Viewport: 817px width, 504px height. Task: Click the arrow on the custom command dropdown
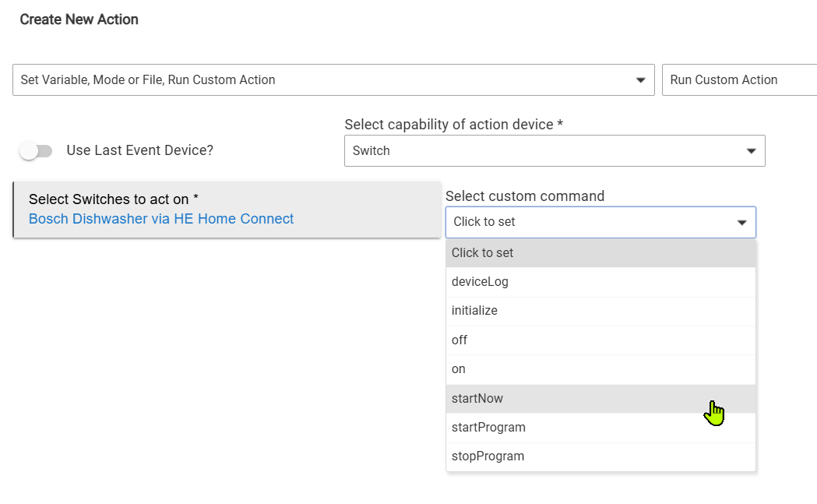(x=741, y=223)
